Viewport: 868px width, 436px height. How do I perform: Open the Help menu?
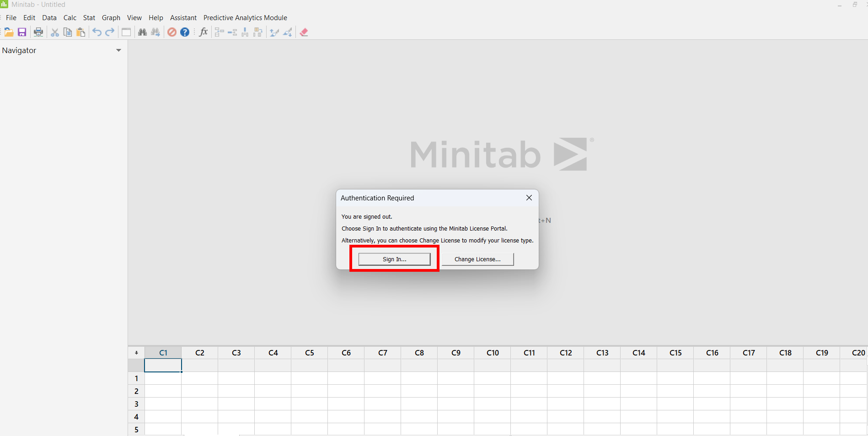(156, 18)
